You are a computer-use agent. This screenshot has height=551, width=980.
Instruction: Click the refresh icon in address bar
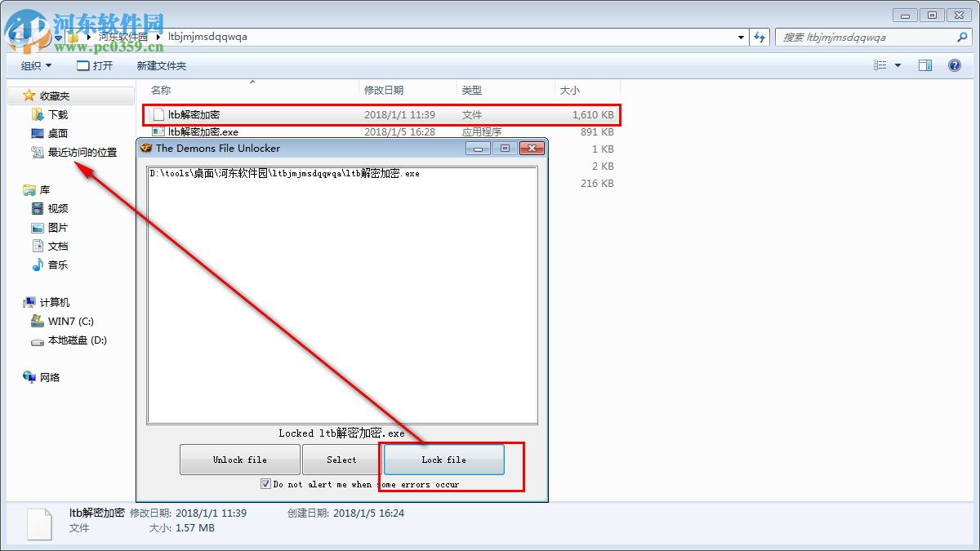[759, 37]
